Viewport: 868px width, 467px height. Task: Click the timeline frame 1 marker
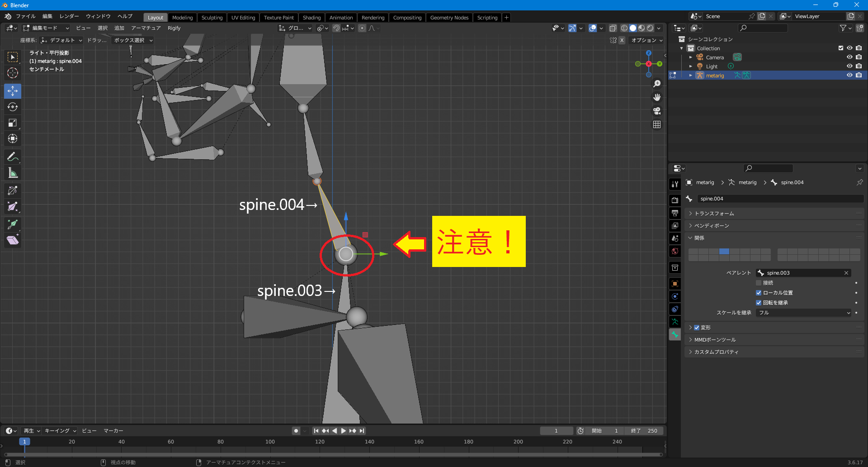pos(24,442)
